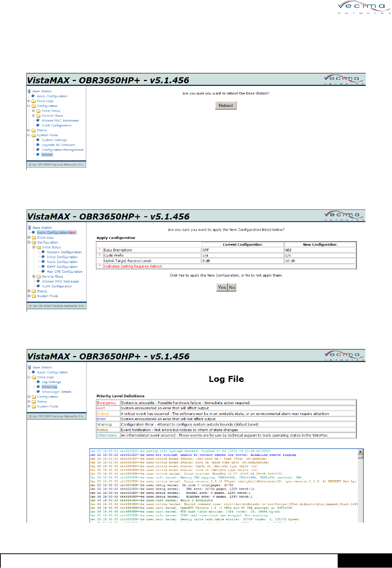Click the blue bullet beside Network Configuration

click(x=43, y=252)
